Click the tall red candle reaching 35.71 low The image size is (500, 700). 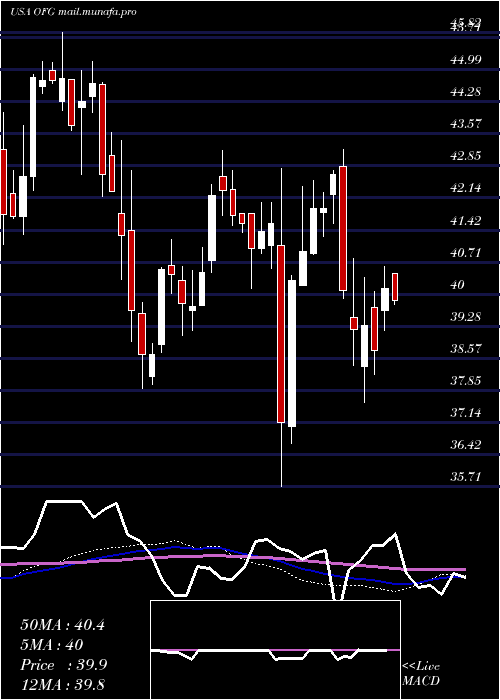coord(281,333)
